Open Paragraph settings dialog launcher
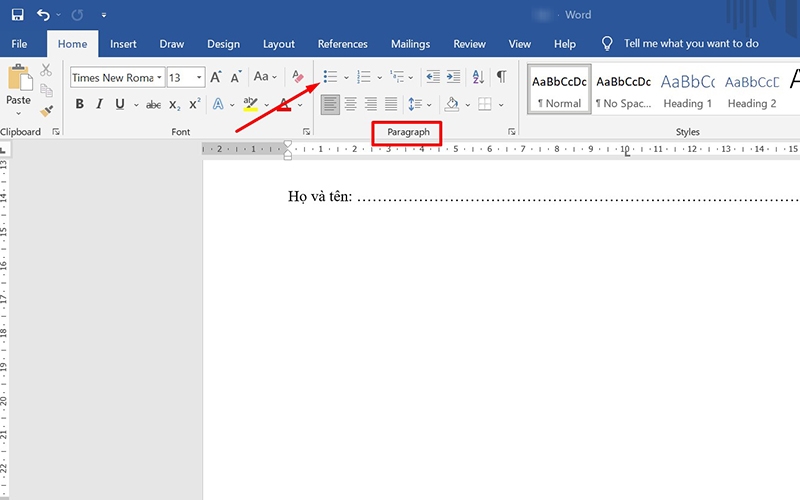 coord(512,132)
